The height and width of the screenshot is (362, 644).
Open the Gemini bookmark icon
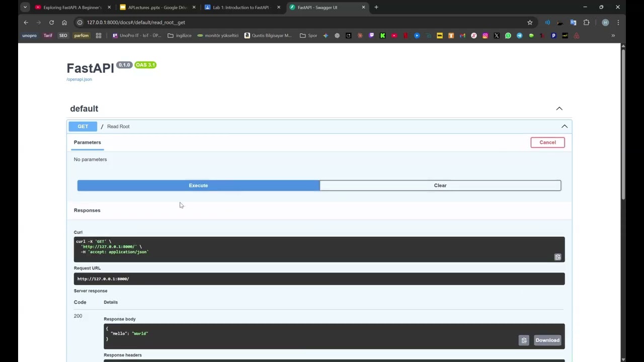pyautogui.click(x=326, y=36)
